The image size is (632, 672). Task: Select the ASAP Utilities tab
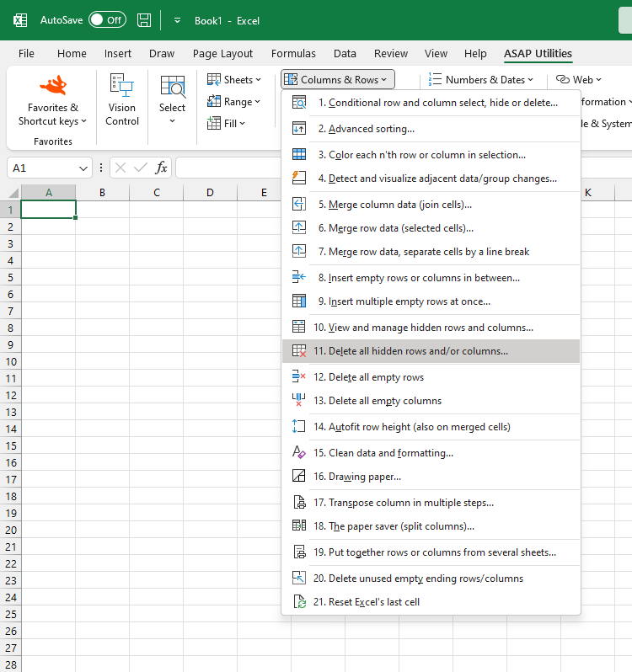[538, 54]
